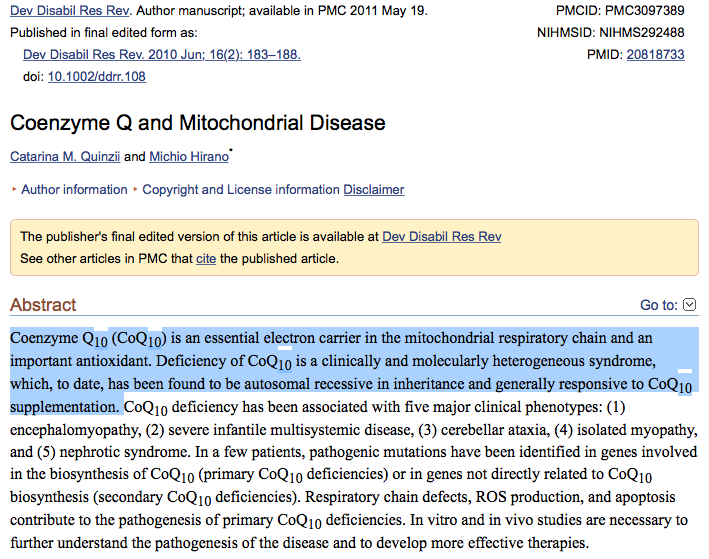Click the final abstract sentence about effective therapies
Image resolution: width=709 pixels, height=559 pixels.
point(300,543)
